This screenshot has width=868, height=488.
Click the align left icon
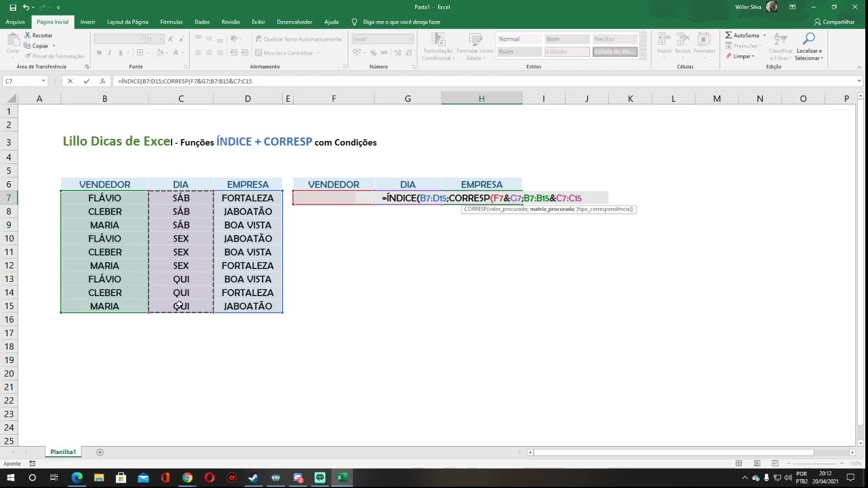click(x=198, y=53)
